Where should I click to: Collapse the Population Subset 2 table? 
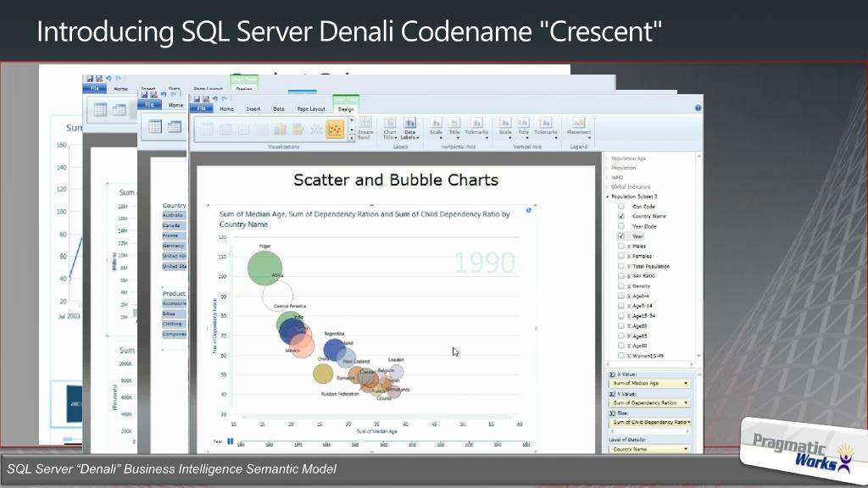(x=607, y=197)
